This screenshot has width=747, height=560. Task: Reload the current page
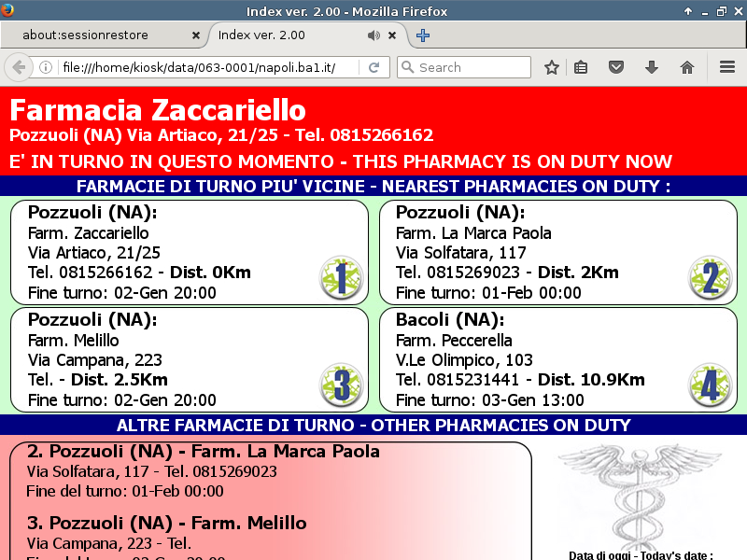(x=373, y=67)
